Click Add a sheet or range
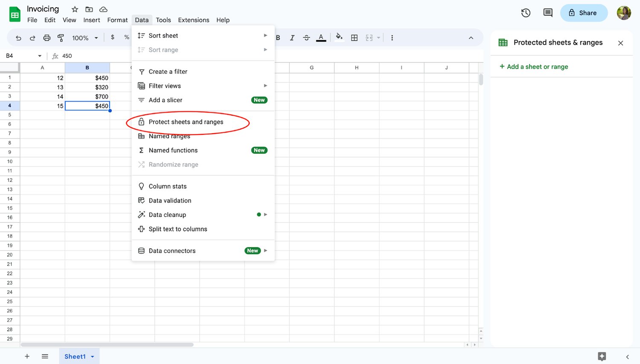This screenshot has width=640, height=364. (x=533, y=67)
